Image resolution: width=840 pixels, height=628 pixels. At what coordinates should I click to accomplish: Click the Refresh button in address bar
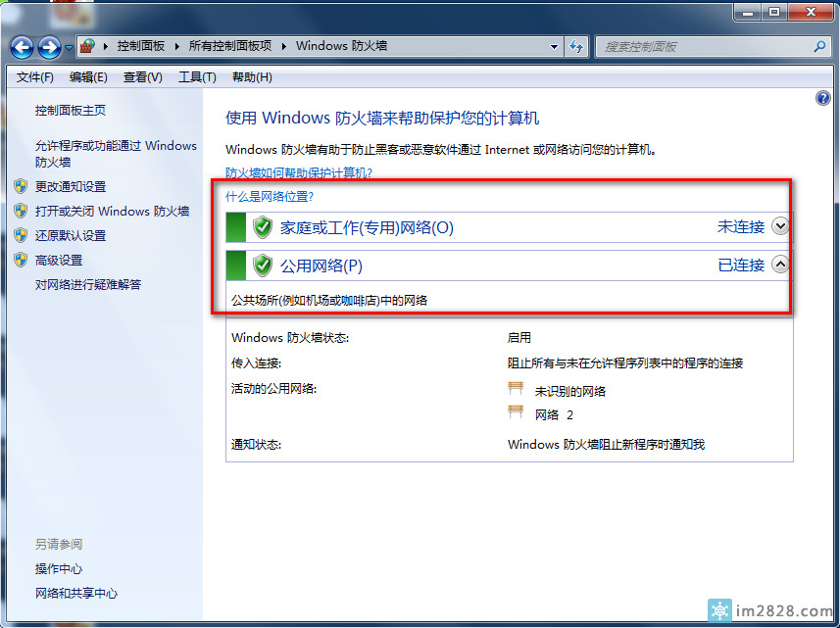click(x=576, y=46)
